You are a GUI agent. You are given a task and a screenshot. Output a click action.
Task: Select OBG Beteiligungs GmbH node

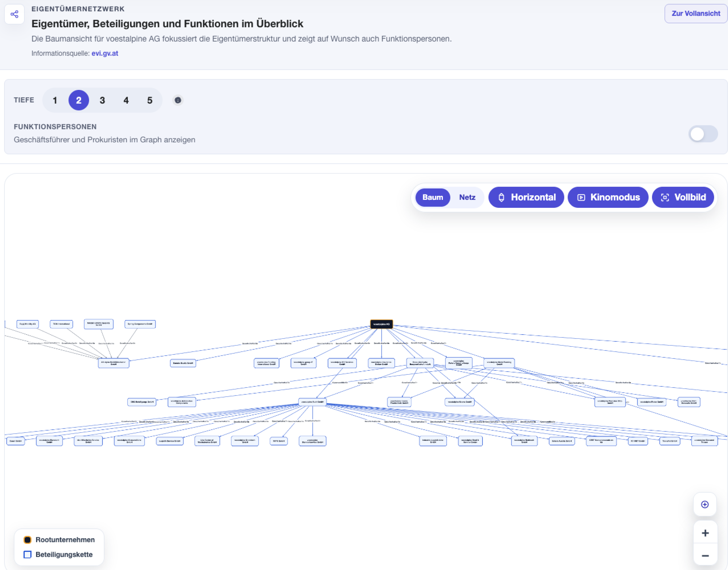[142, 402]
